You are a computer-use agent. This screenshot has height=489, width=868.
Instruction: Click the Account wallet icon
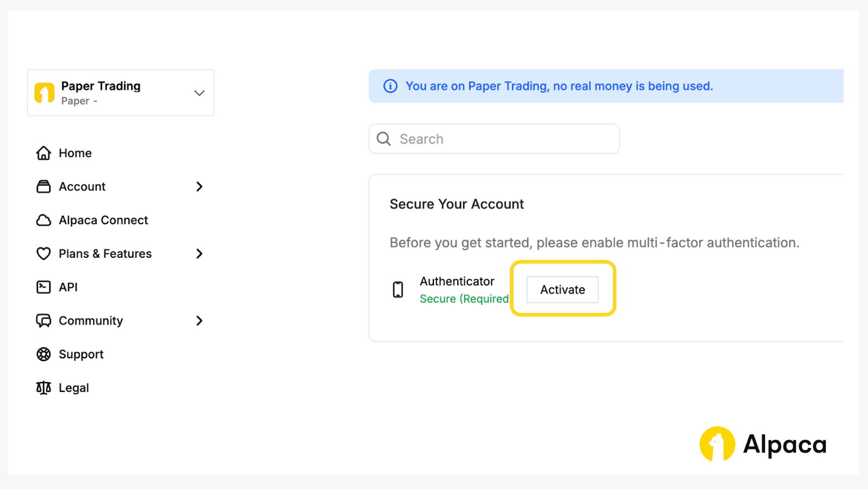tap(43, 187)
